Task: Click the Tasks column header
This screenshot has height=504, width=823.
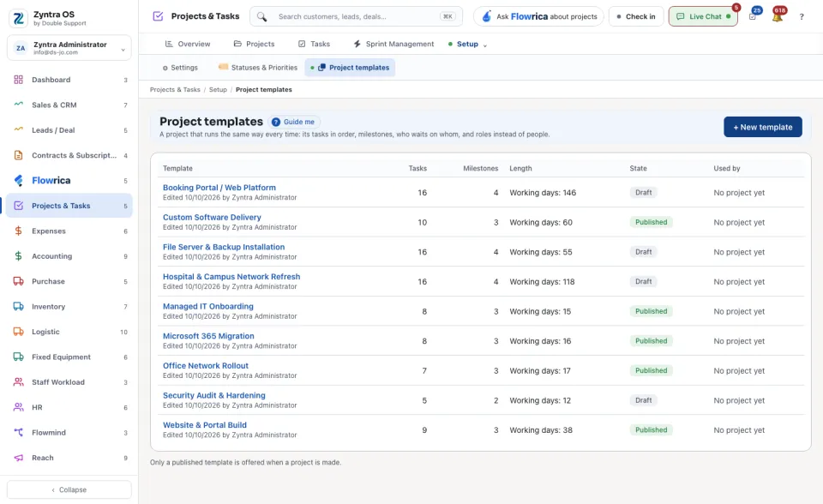Action: pos(418,169)
